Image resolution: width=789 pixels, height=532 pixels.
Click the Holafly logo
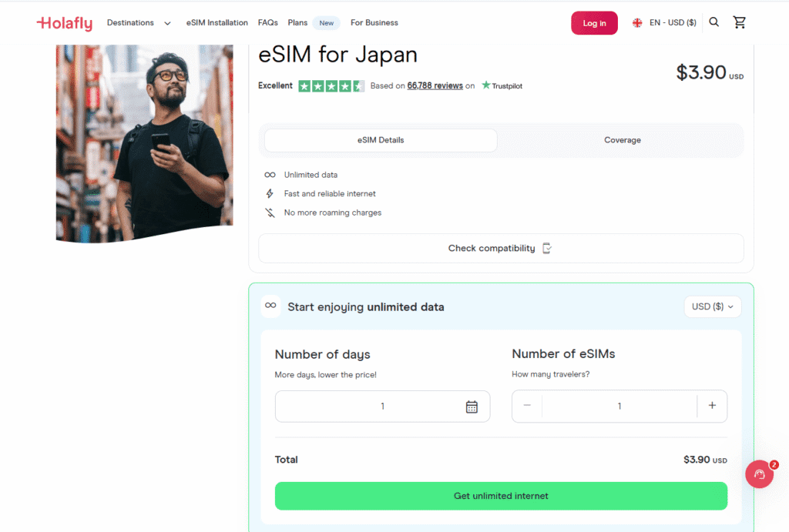click(x=65, y=22)
